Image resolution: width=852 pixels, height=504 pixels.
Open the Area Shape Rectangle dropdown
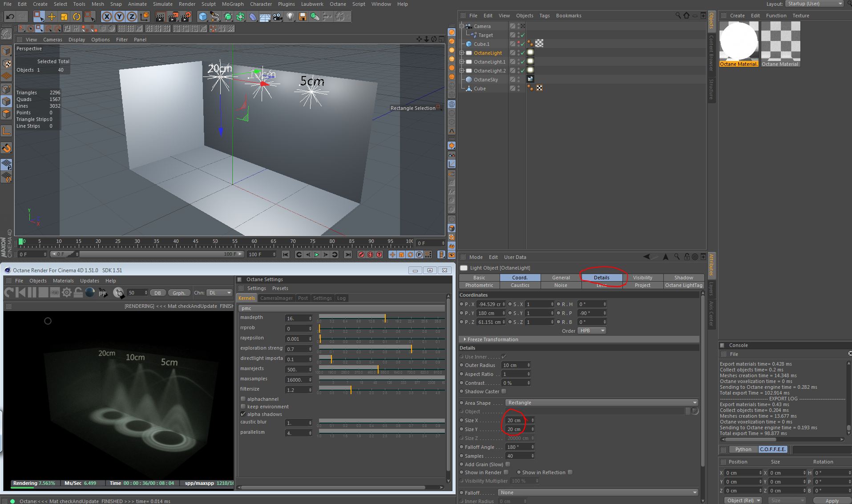pos(602,403)
